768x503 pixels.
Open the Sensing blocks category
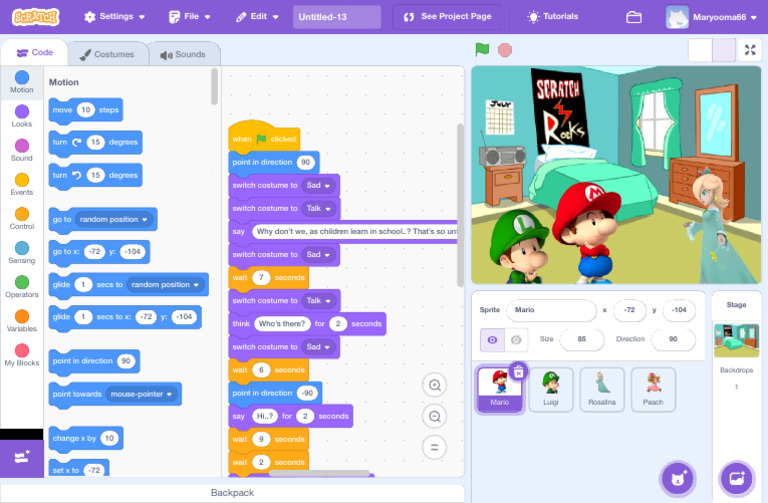point(22,253)
